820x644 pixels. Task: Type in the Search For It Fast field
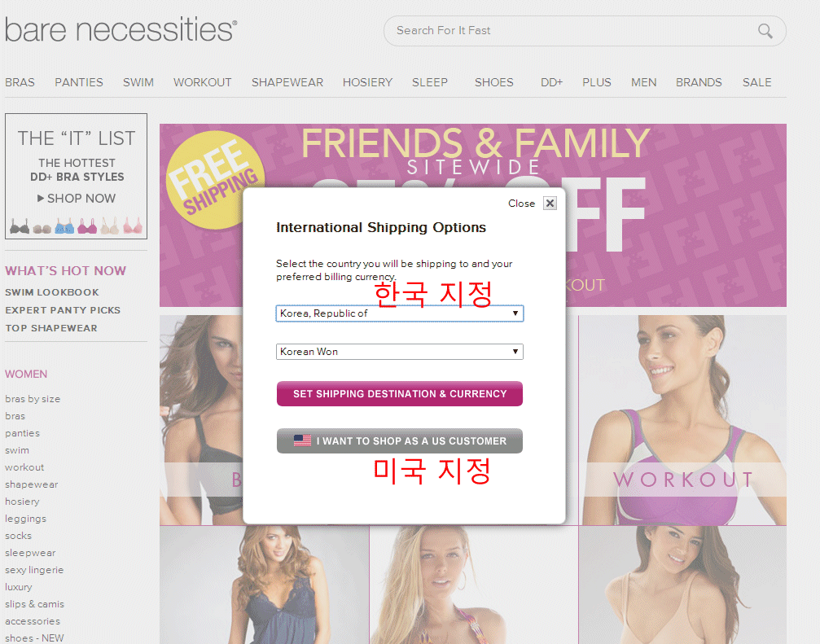pyautogui.click(x=570, y=31)
